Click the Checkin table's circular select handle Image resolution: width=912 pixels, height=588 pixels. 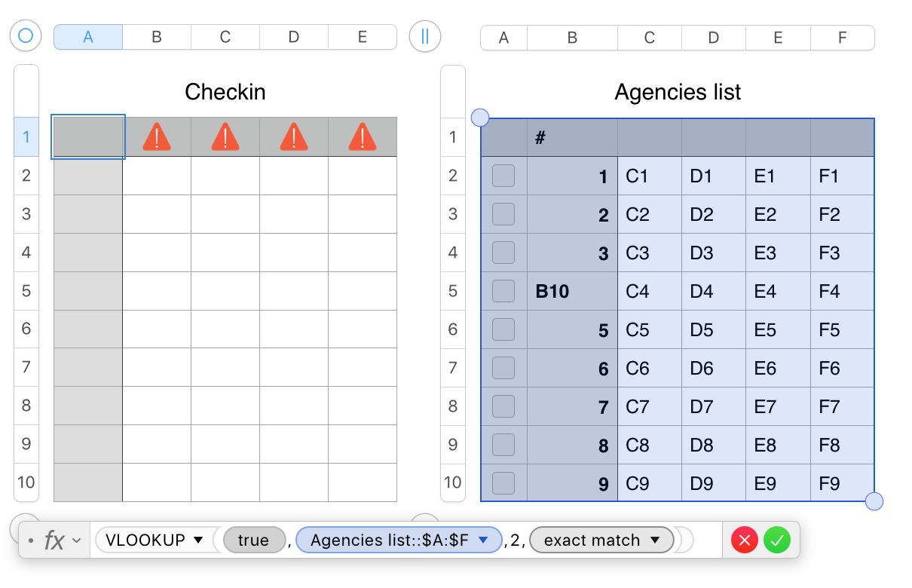point(26,36)
